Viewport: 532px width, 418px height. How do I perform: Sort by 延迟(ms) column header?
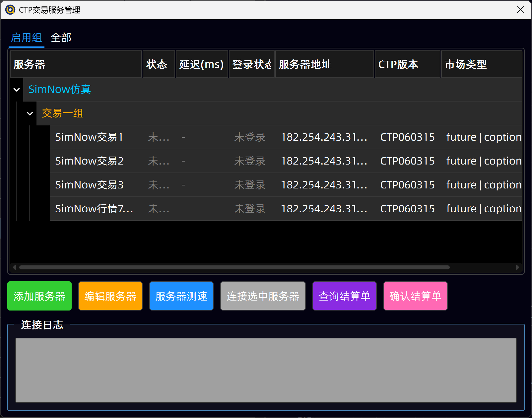202,64
